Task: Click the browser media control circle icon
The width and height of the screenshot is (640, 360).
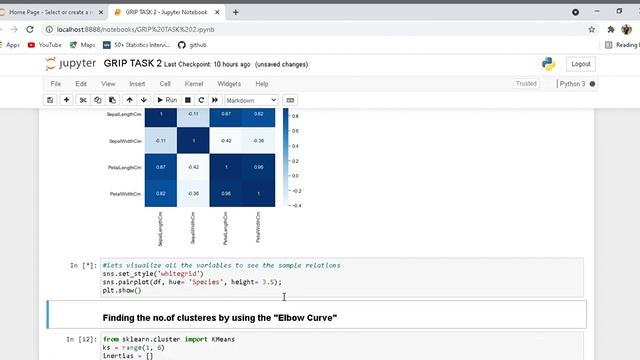Action: tap(576, 12)
